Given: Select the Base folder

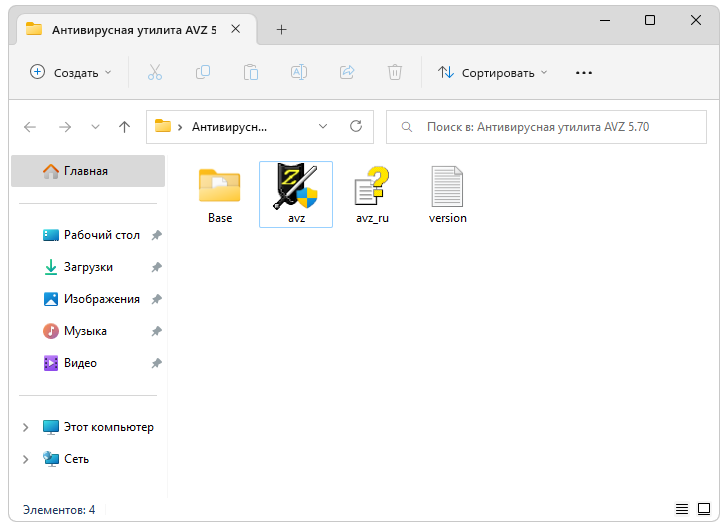Looking at the screenshot, I should [x=220, y=194].
